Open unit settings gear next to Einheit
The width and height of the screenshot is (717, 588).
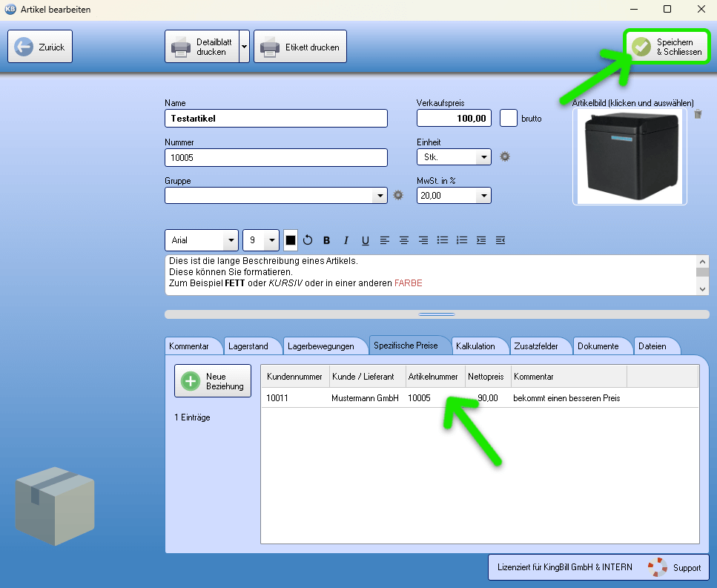pyautogui.click(x=505, y=156)
